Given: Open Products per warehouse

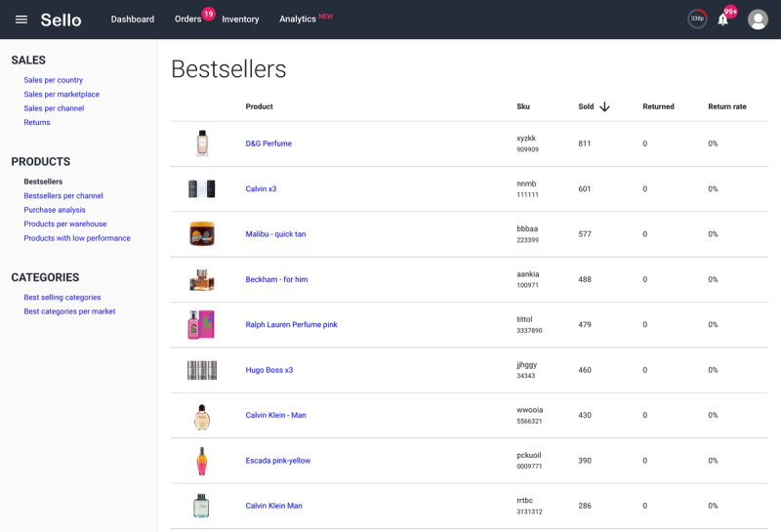Looking at the screenshot, I should click(x=65, y=224).
